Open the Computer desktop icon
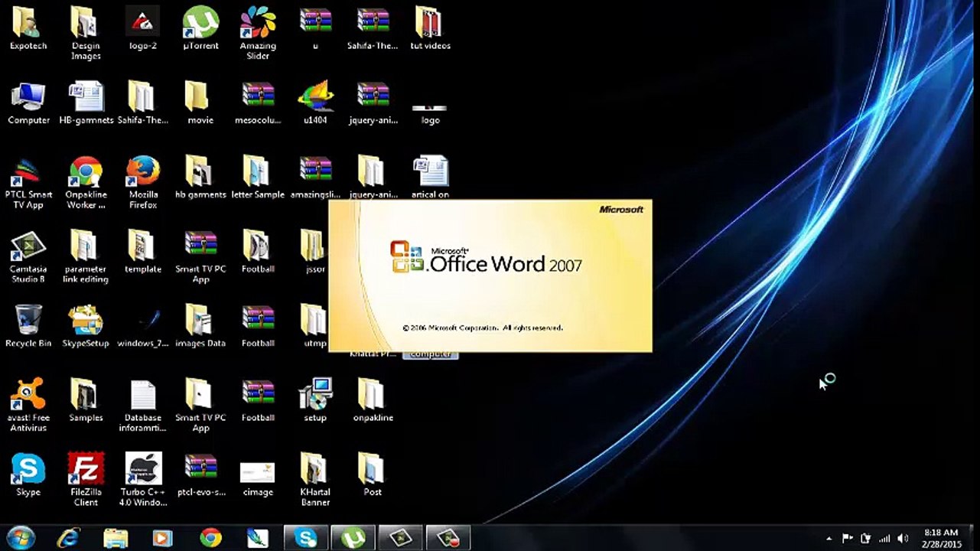Viewport: 980px width, 551px height. [28, 103]
